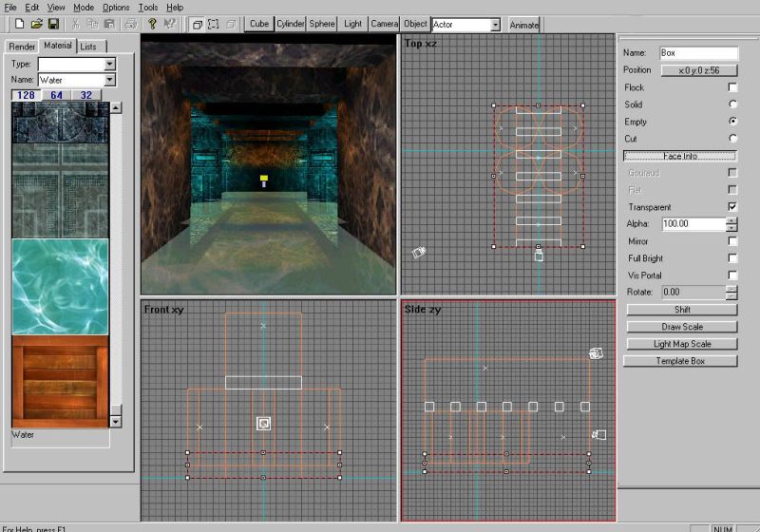Select the camera icon in Top xz view
The image size is (760, 532).
pos(419,252)
